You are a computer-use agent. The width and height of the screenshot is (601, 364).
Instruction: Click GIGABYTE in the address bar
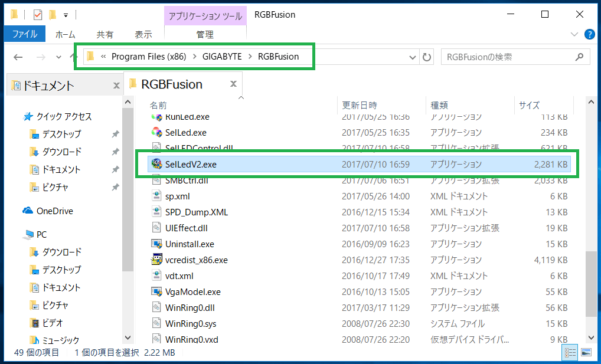click(222, 57)
